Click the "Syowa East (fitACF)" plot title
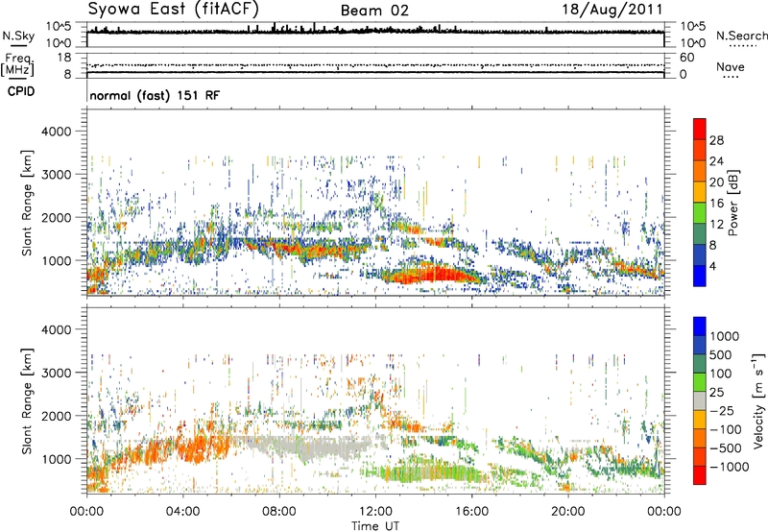The height and width of the screenshot is (532, 768). pyautogui.click(x=173, y=10)
